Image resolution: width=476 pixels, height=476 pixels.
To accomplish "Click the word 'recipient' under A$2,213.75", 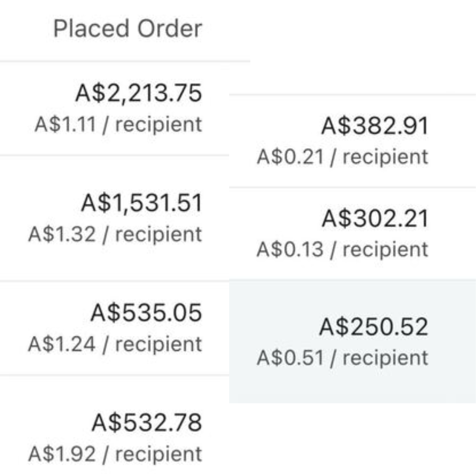I will [159, 124].
